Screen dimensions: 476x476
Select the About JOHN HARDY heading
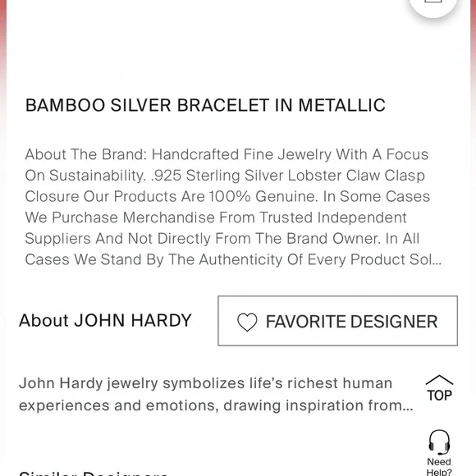pos(105,320)
